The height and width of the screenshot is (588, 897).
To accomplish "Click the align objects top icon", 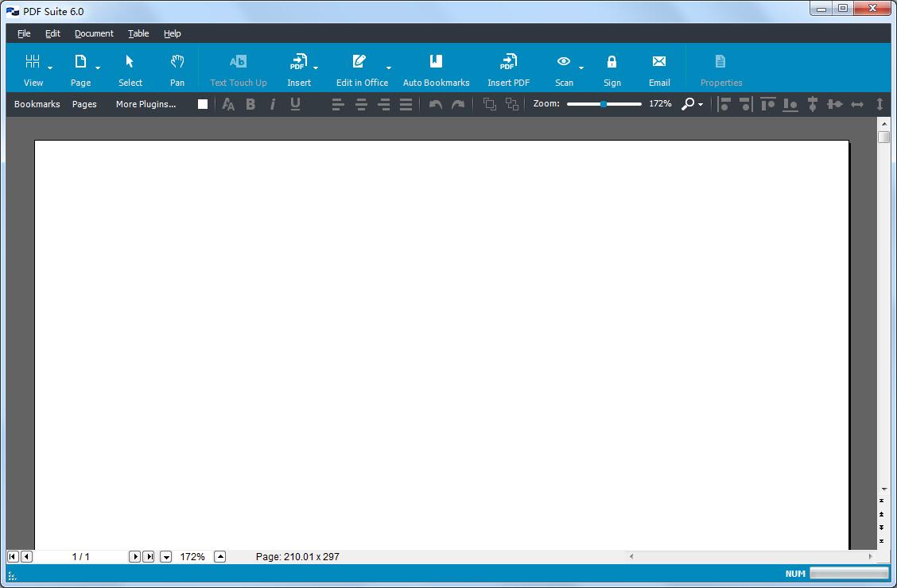I will tap(768, 104).
